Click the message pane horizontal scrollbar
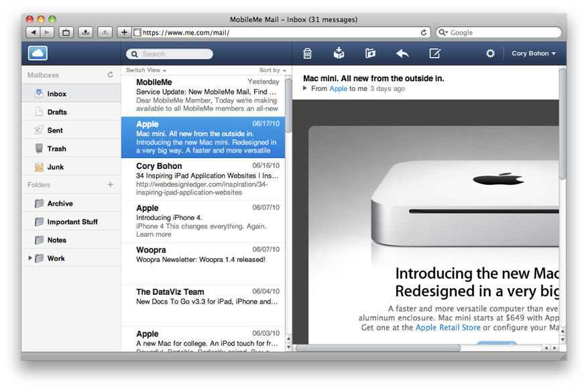588x390 pixels. pos(378,348)
